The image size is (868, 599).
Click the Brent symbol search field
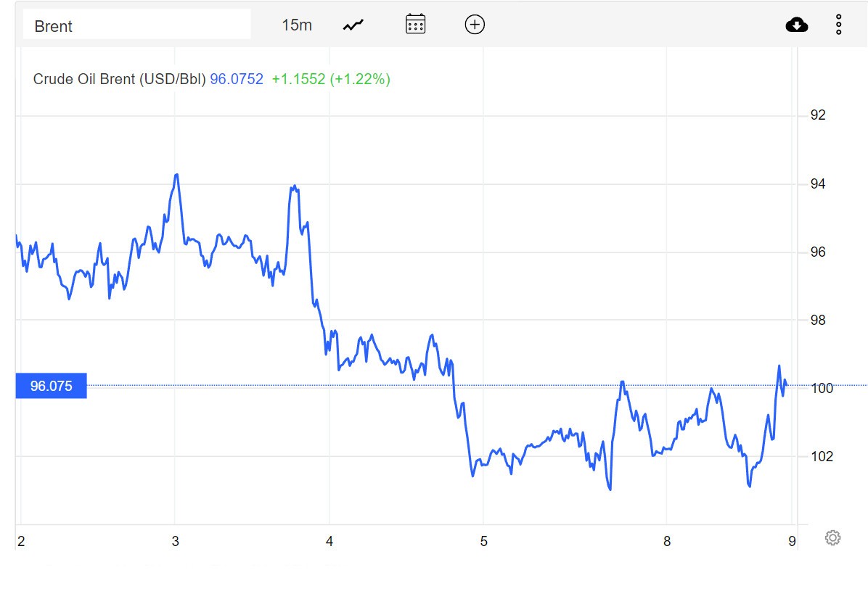pyautogui.click(x=136, y=26)
